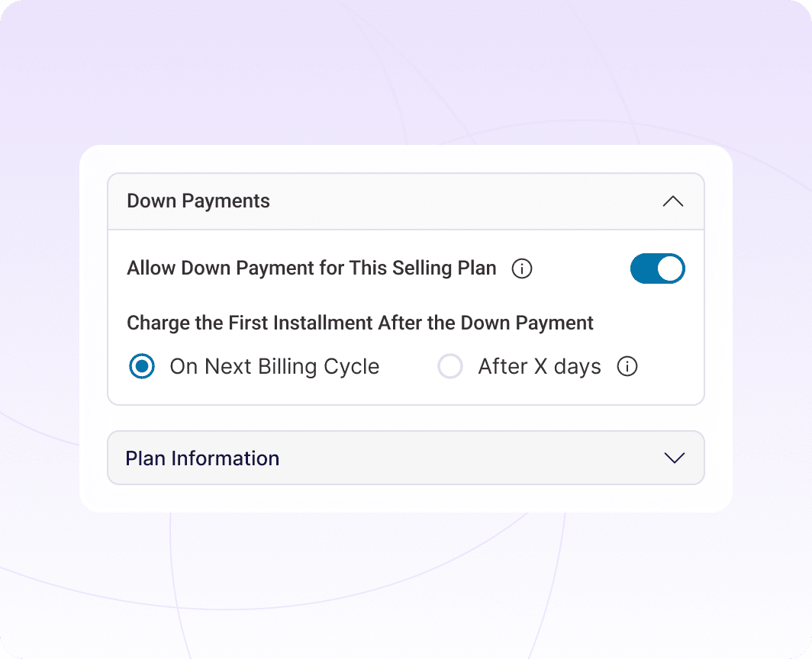Choose the After X days option
This screenshot has height=659, width=812.
pyautogui.click(x=450, y=367)
